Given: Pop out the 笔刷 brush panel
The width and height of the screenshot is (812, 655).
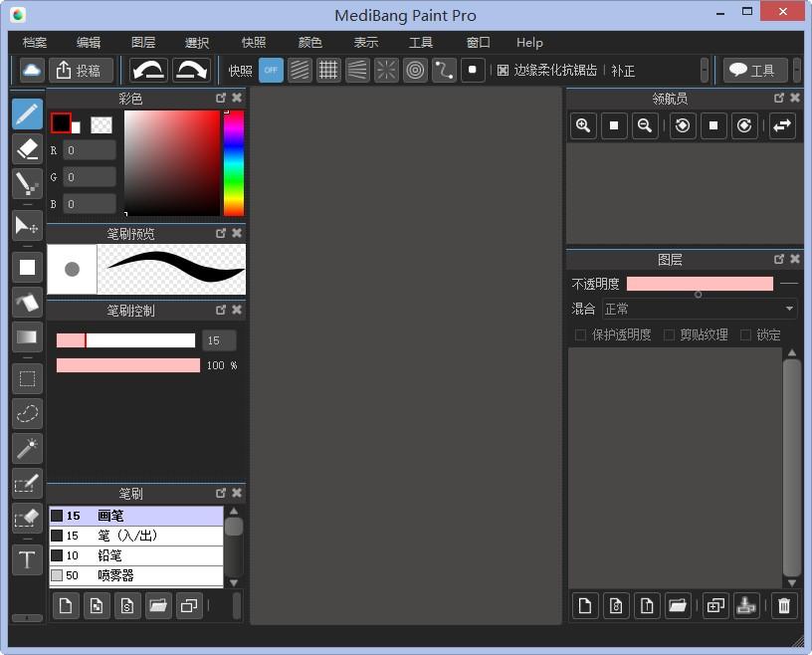Looking at the screenshot, I should coord(220,492).
